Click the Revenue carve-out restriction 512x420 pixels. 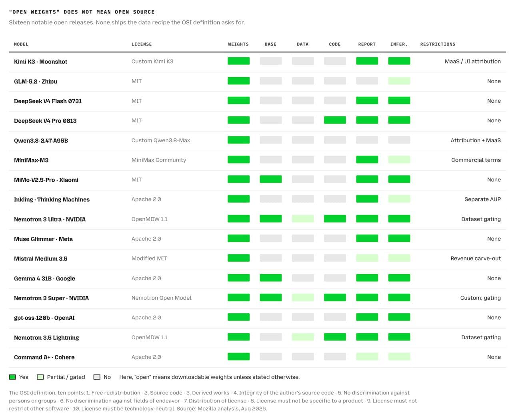coord(476,258)
